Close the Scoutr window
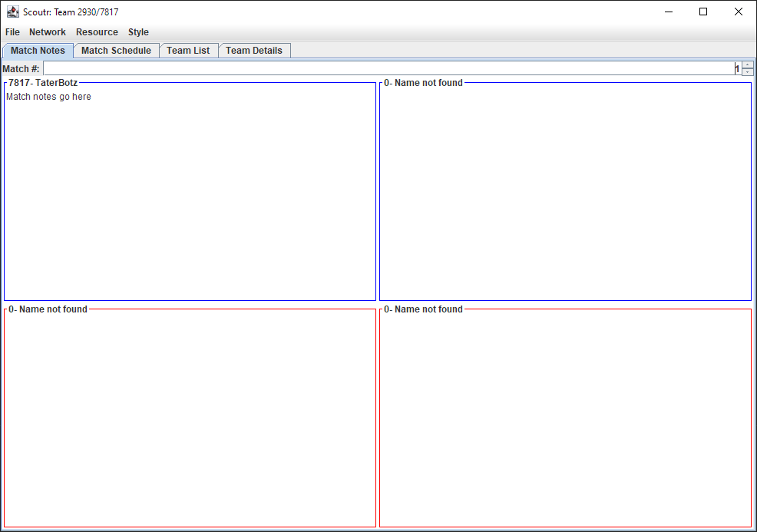Image resolution: width=757 pixels, height=532 pixels. (x=739, y=12)
